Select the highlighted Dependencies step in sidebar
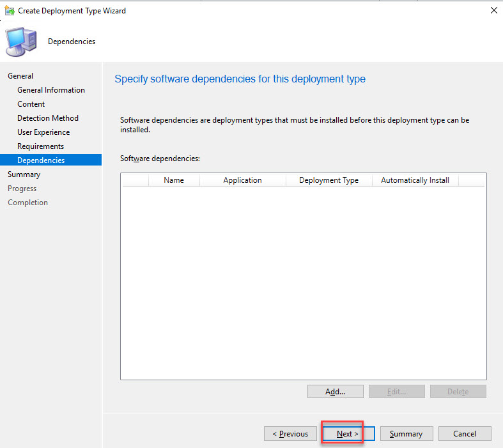The height and width of the screenshot is (448, 503). [41, 160]
